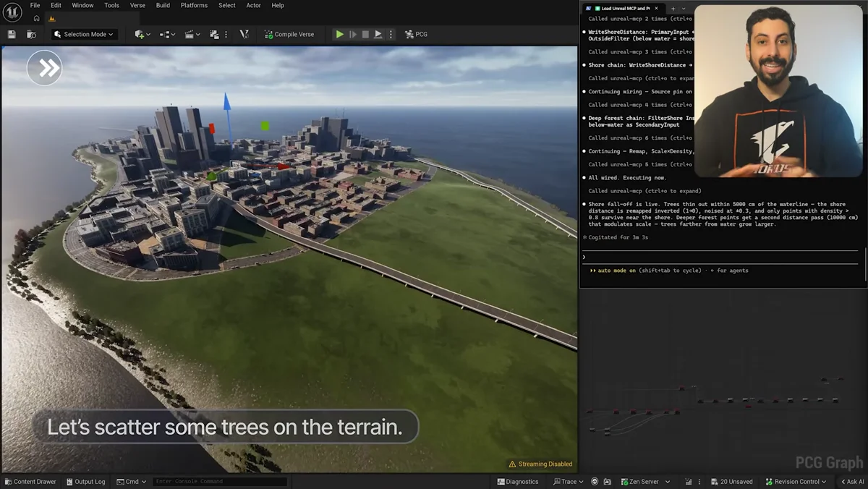Click the browse content folder icon
Viewport: 868px width, 489px height.
31,34
